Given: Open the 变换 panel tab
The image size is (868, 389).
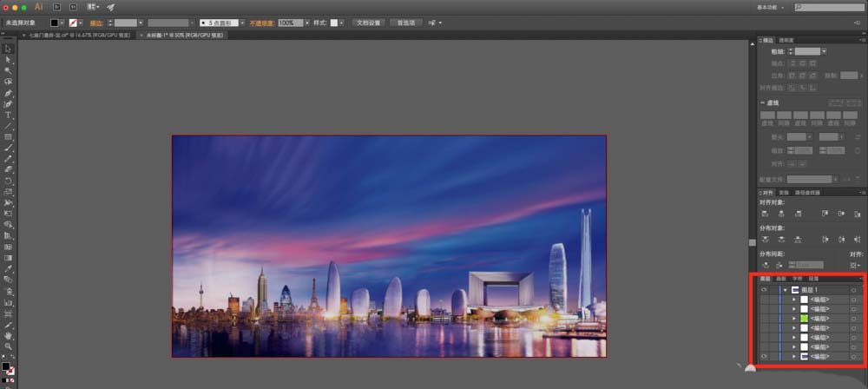Looking at the screenshot, I should [784, 192].
